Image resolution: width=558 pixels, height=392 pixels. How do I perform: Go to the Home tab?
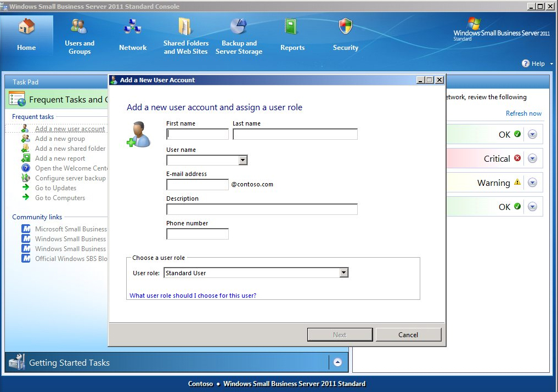click(x=26, y=34)
